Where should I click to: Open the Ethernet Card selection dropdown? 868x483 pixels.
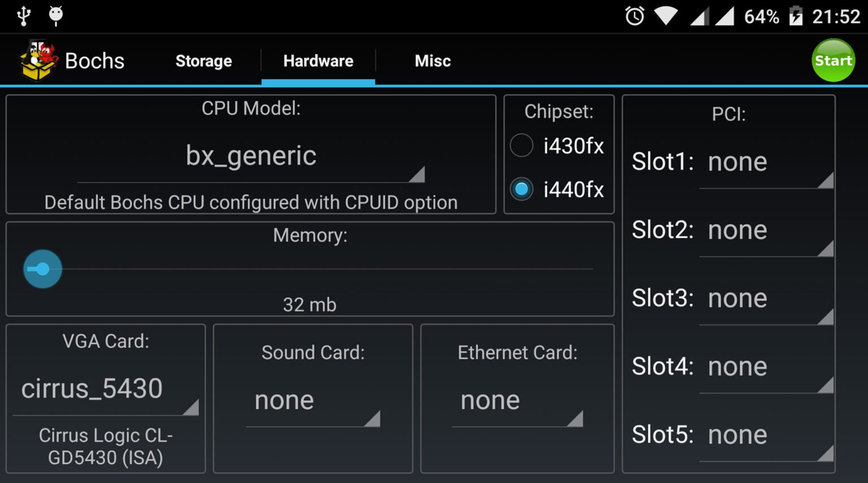tap(517, 401)
